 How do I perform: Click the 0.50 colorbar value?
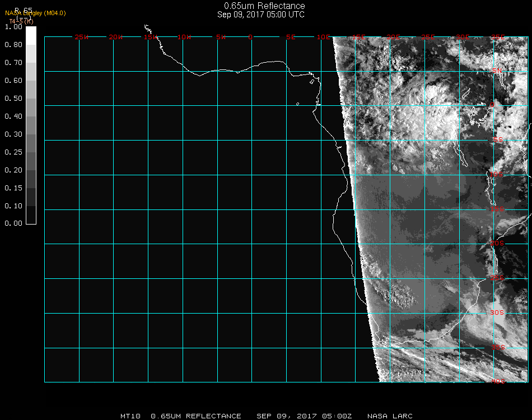[x=13, y=99]
